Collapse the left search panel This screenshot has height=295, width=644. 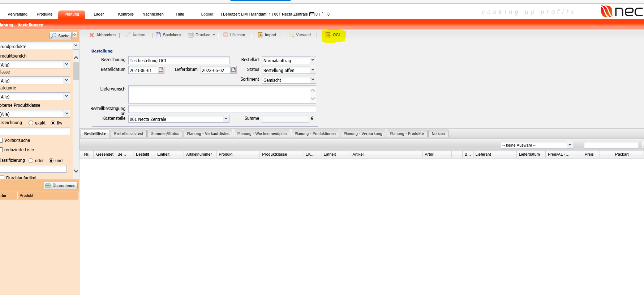75,35
